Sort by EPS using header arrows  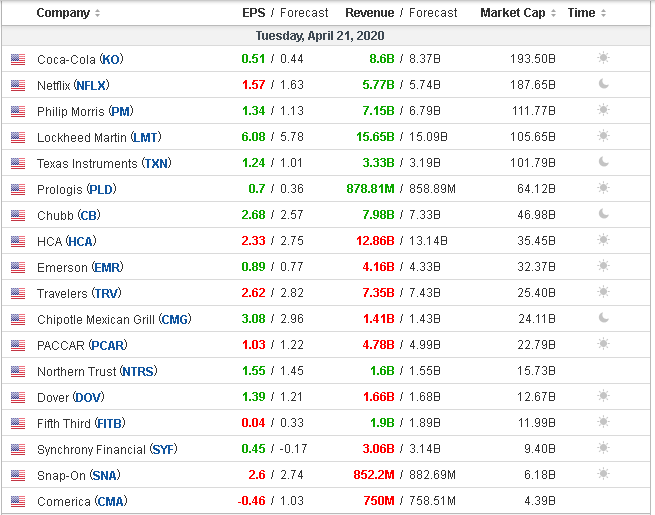coord(271,14)
